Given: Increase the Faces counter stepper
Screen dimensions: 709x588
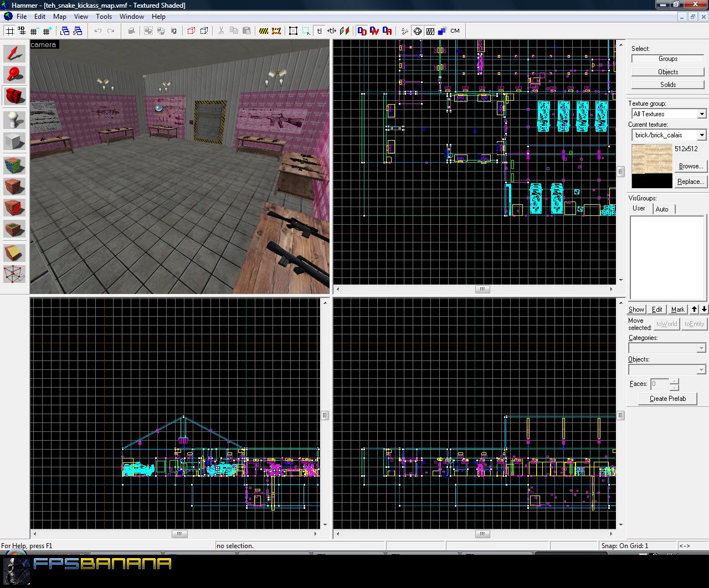Looking at the screenshot, I should click(x=674, y=381).
